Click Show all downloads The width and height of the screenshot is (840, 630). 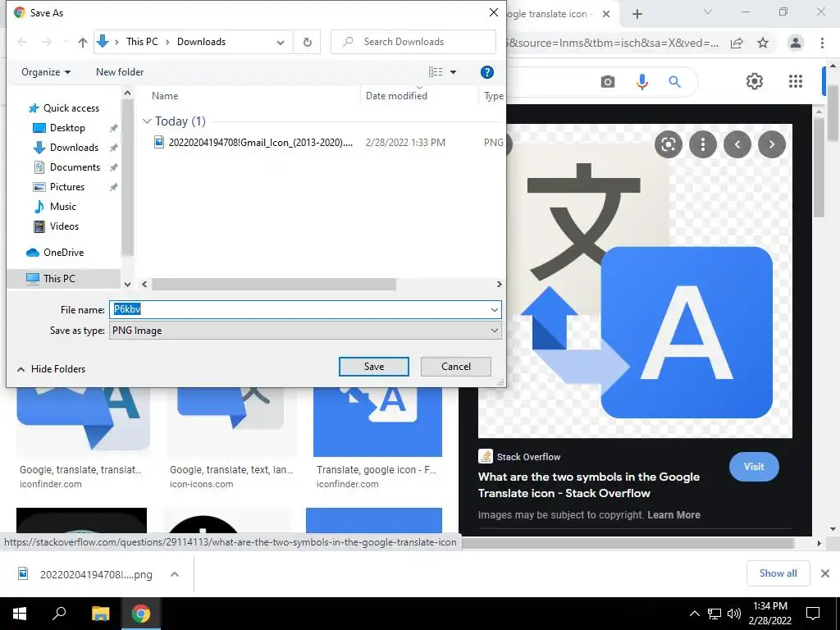pos(778,573)
